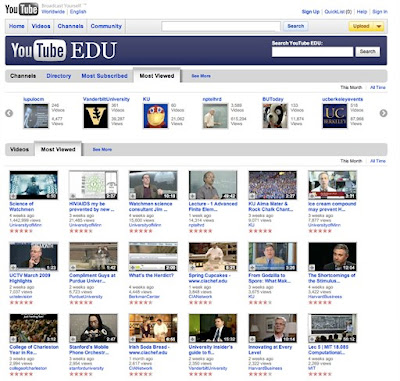Open the HIV/AIDS prevention video thumbnail
Screen dimensions: 400x381
coord(93,185)
